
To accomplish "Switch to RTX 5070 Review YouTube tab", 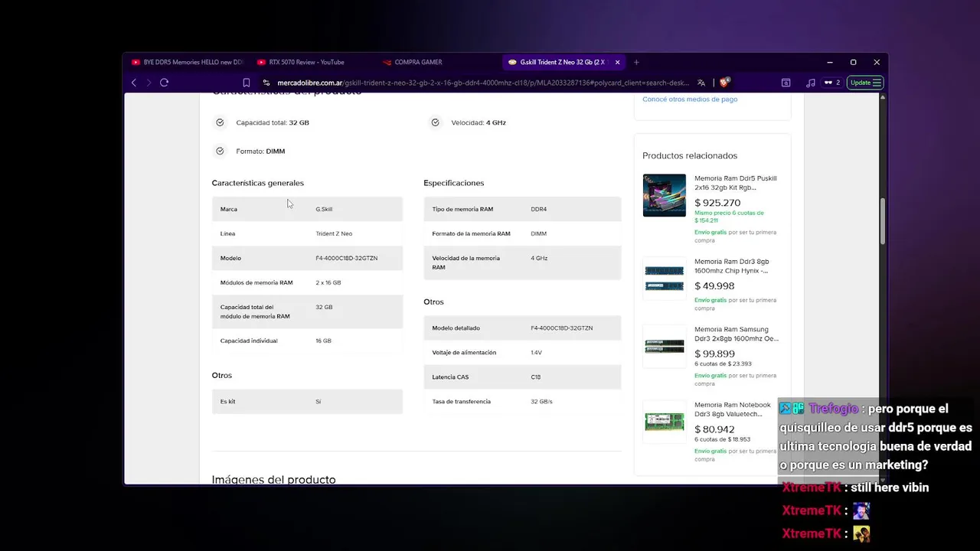I will (306, 62).
